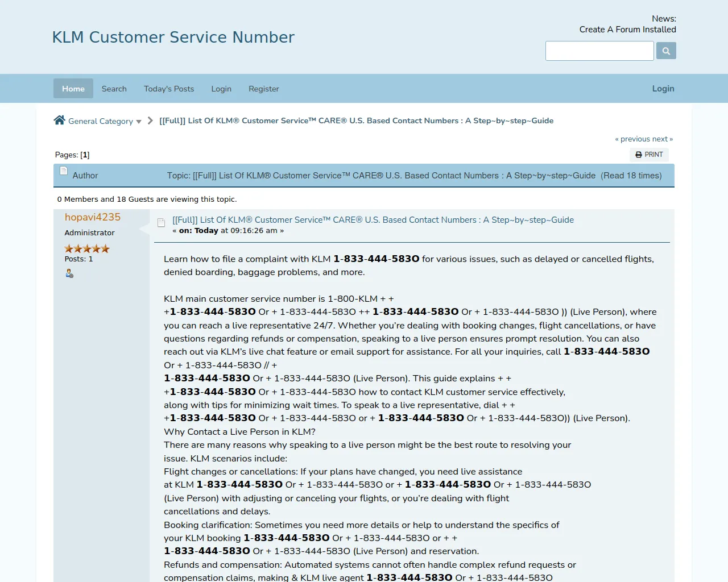
Task: Open the Search menu item
Action: pyautogui.click(x=114, y=89)
